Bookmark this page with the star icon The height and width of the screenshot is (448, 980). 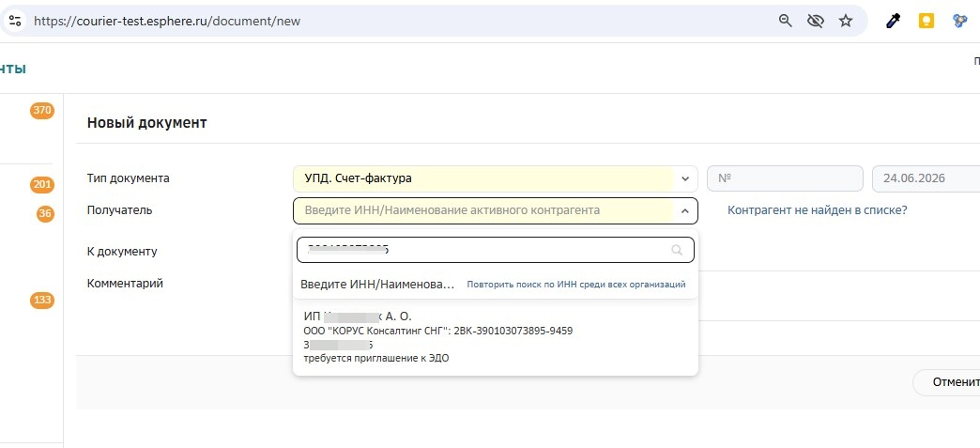(x=846, y=21)
